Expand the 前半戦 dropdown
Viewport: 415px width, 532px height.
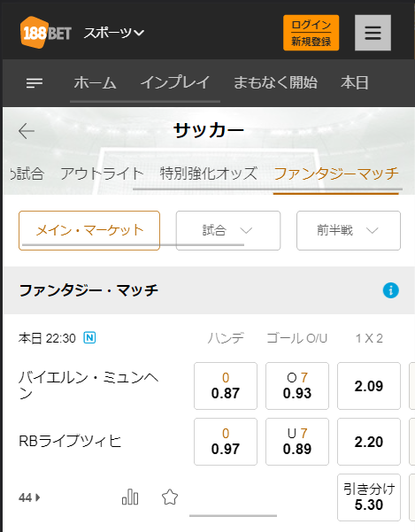[x=349, y=231]
